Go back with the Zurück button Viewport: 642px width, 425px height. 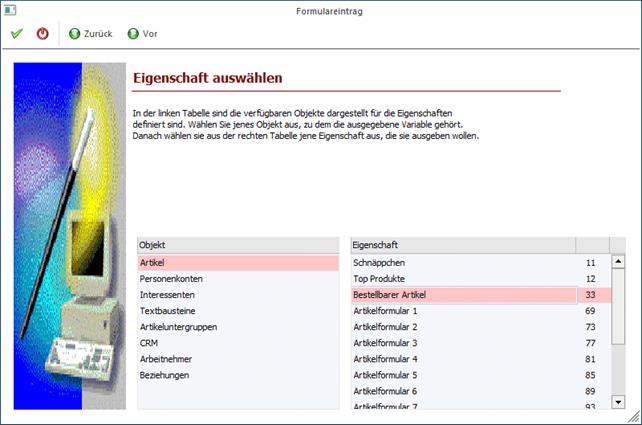point(89,34)
